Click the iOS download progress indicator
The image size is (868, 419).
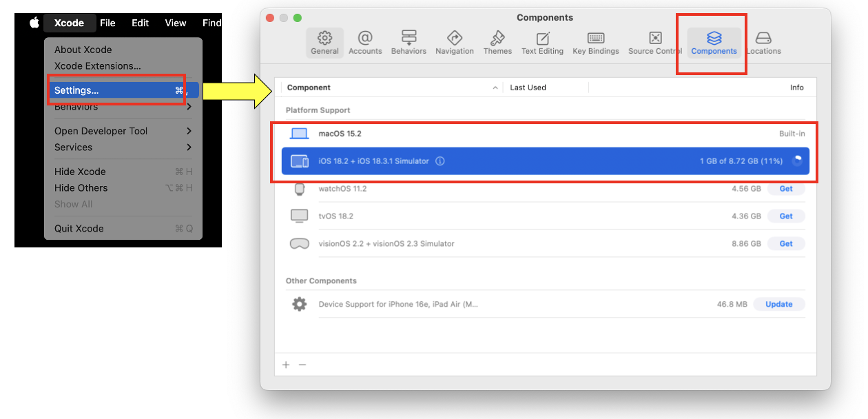pyautogui.click(x=797, y=161)
